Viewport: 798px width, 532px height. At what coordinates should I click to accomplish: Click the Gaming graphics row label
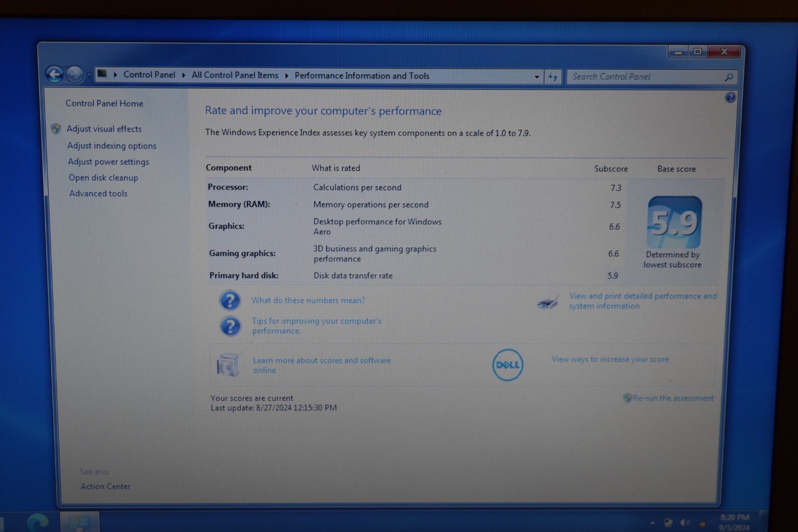(242, 253)
